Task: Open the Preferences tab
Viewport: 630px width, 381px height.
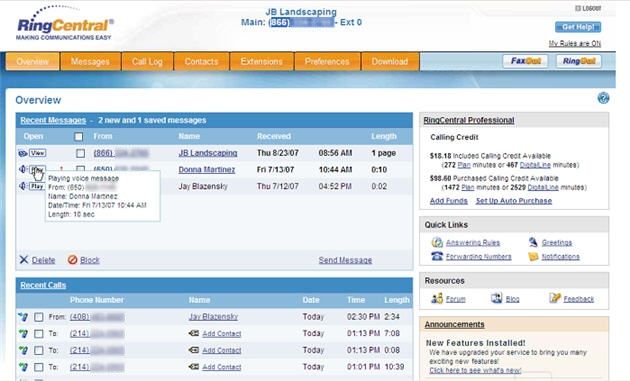Action: [x=327, y=61]
